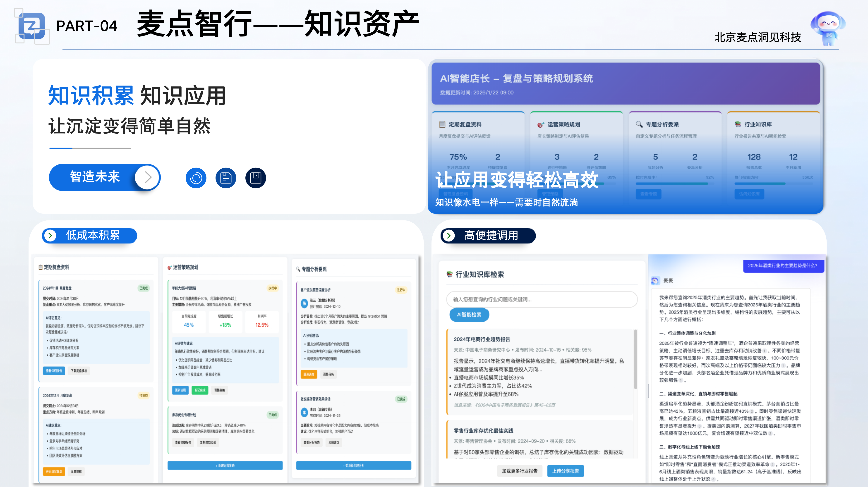Click the robot mascot next to 北京麦点洞见科技
868x487 pixels.
[828, 28]
